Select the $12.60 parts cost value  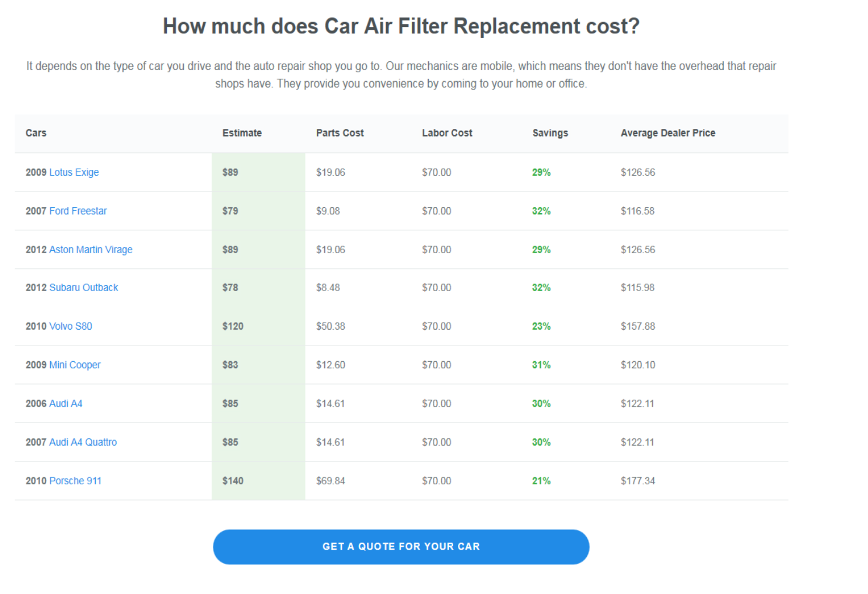pos(331,365)
